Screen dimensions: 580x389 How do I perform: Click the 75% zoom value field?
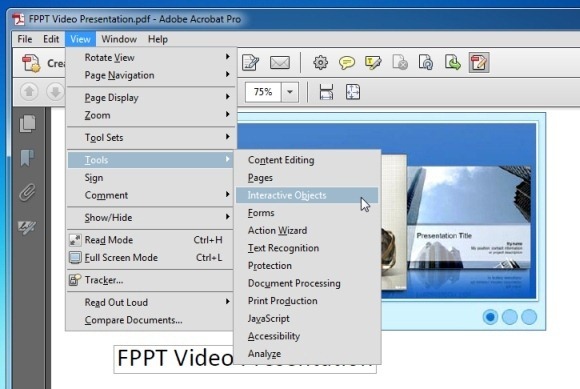(263, 92)
